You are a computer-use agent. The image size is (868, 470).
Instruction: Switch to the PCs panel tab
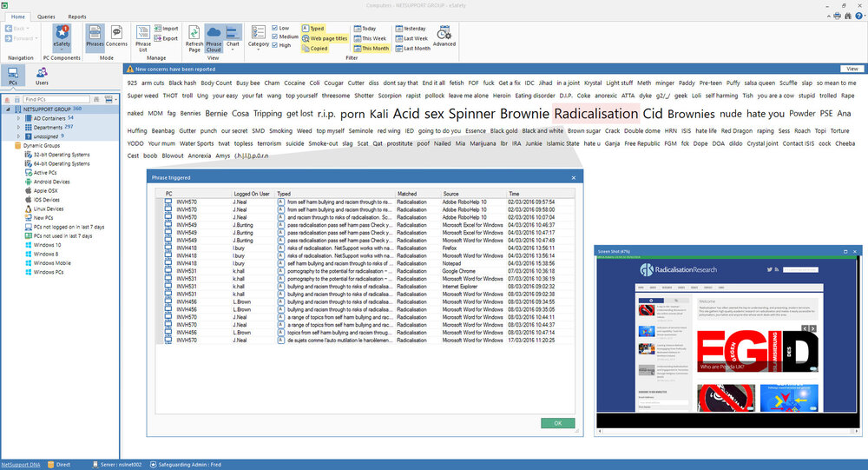tap(13, 76)
